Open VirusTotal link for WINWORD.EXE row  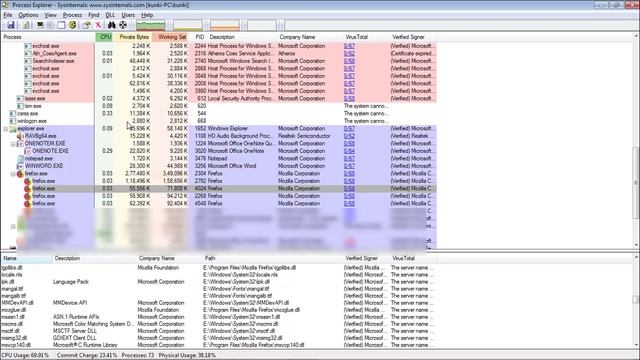[x=349, y=166]
